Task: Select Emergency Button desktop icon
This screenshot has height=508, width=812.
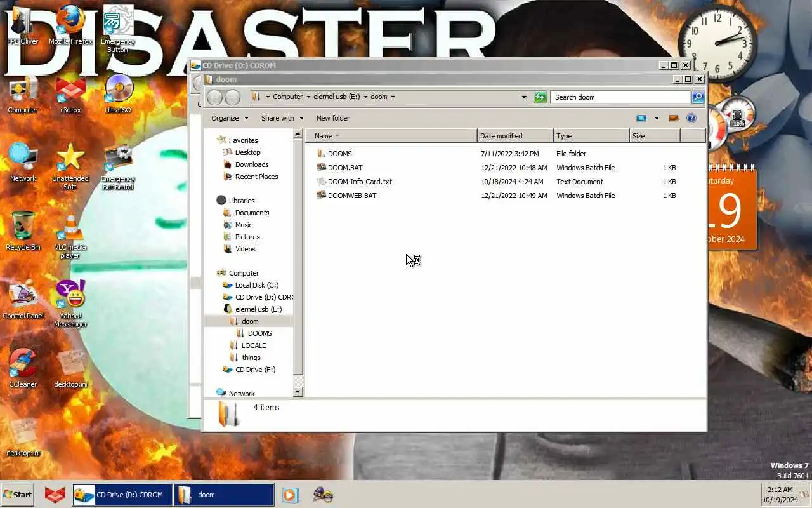Action: pos(118,29)
